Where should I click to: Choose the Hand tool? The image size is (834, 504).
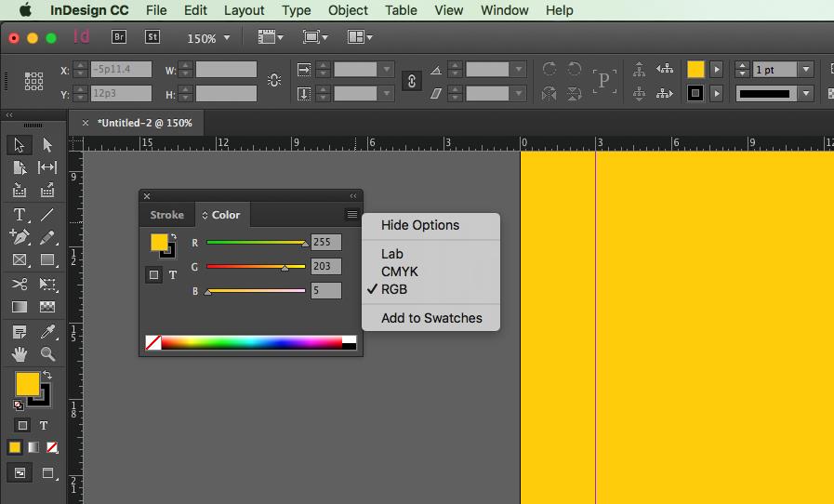[x=20, y=354]
